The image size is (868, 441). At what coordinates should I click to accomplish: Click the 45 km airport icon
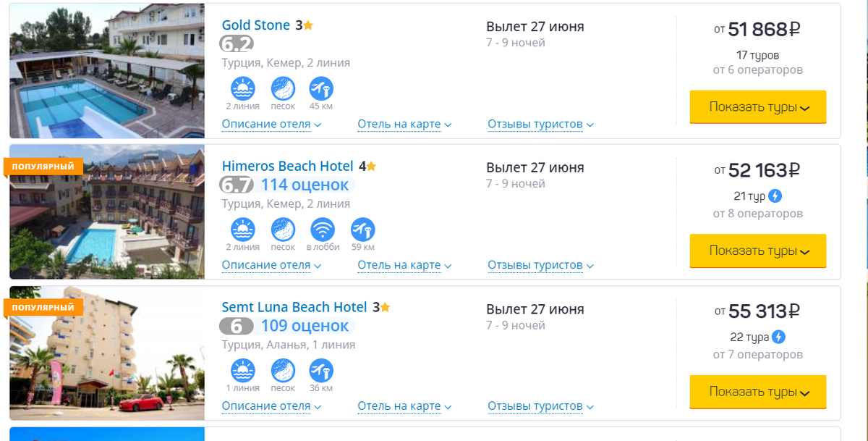pyautogui.click(x=320, y=89)
